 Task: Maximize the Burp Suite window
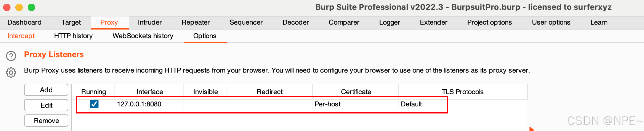click(31, 7)
